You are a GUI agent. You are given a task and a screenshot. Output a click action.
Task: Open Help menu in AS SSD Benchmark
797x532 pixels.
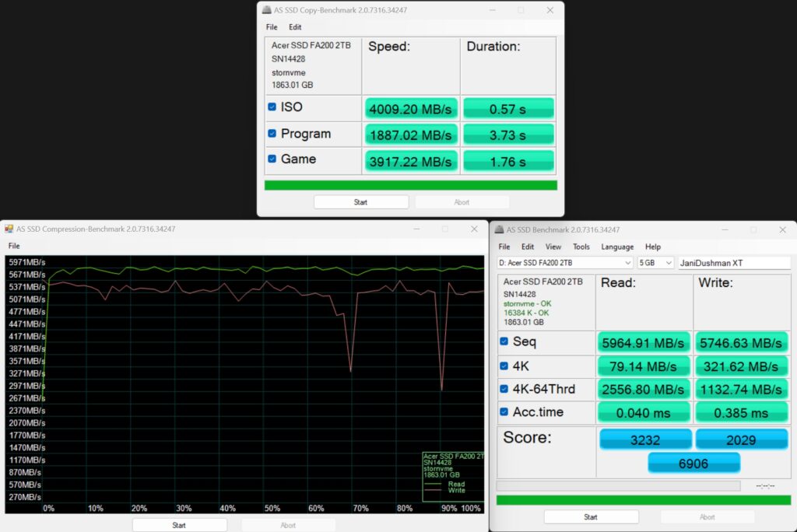(x=653, y=247)
